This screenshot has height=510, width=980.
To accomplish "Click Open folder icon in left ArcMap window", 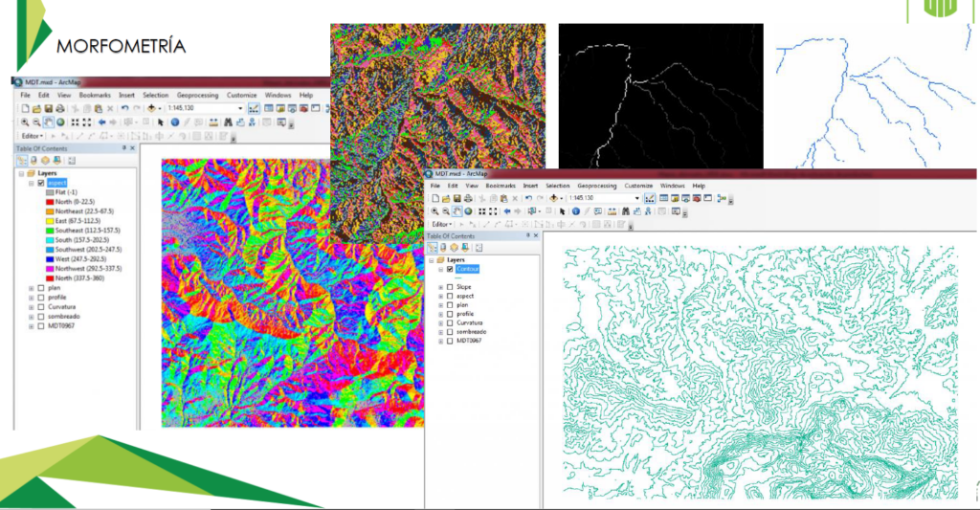I will click(37, 109).
